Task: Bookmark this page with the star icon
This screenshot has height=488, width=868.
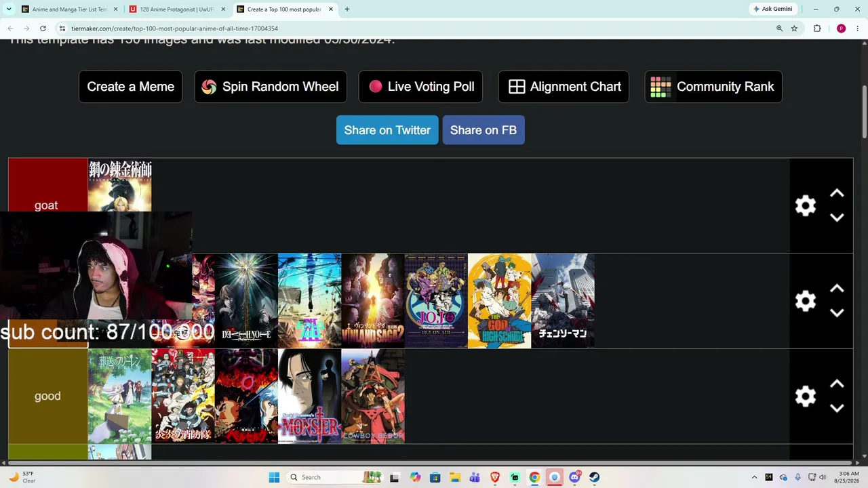Action: click(x=794, y=28)
